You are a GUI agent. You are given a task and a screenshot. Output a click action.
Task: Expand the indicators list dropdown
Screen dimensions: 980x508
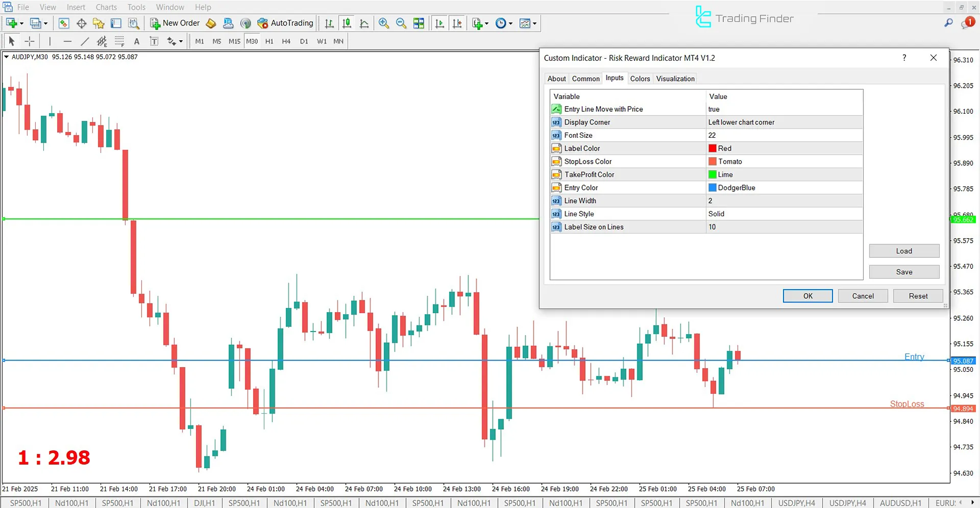(486, 23)
